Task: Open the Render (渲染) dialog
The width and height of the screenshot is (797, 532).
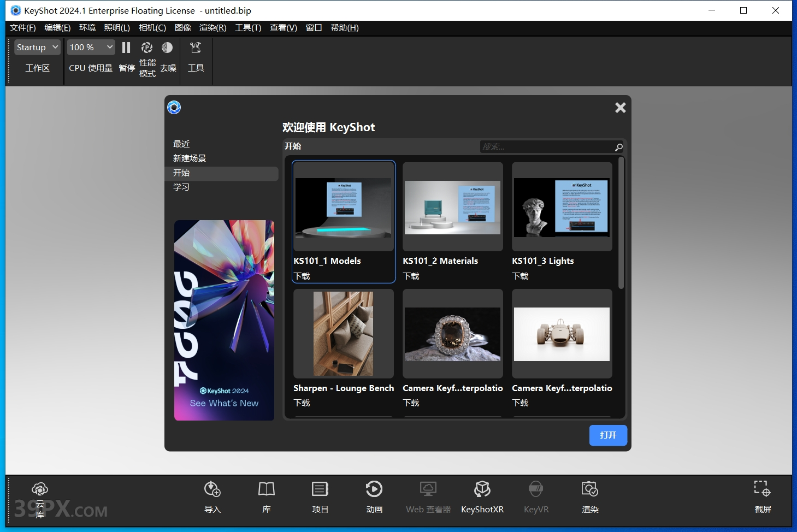Action: pos(590,496)
